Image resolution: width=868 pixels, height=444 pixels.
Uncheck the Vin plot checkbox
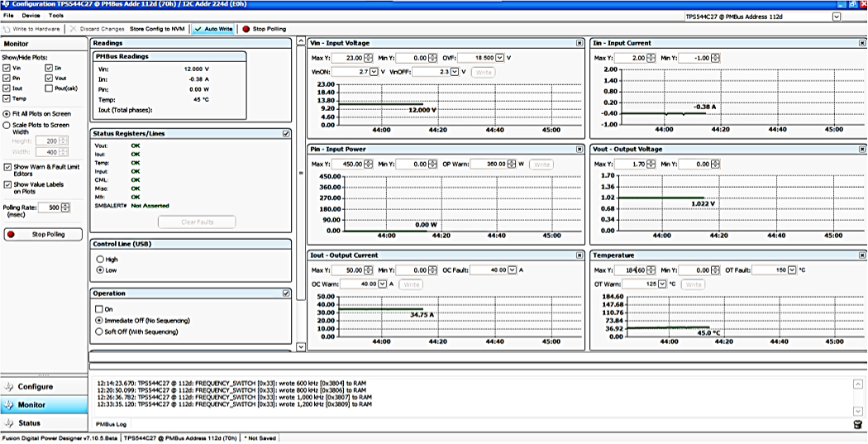(7, 68)
